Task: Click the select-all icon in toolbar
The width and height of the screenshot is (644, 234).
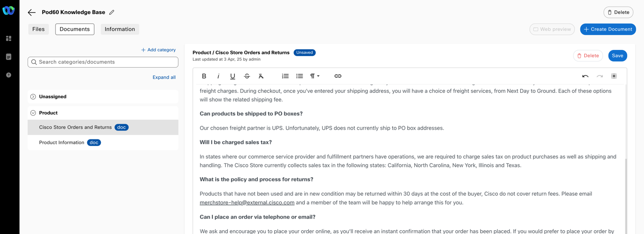Action: (x=614, y=76)
